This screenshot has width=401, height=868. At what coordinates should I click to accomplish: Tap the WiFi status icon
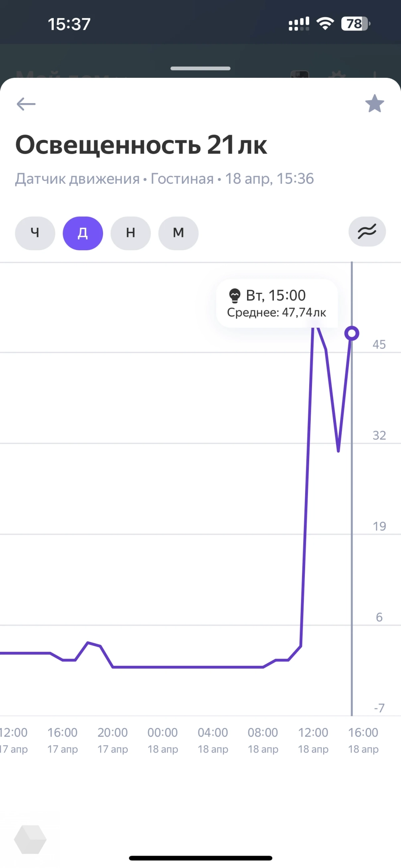click(x=325, y=24)
